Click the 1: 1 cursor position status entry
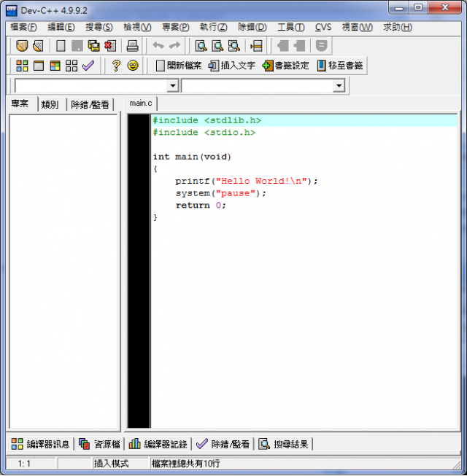Viewport: 467px width, 476px height. [x=24, y=464]
